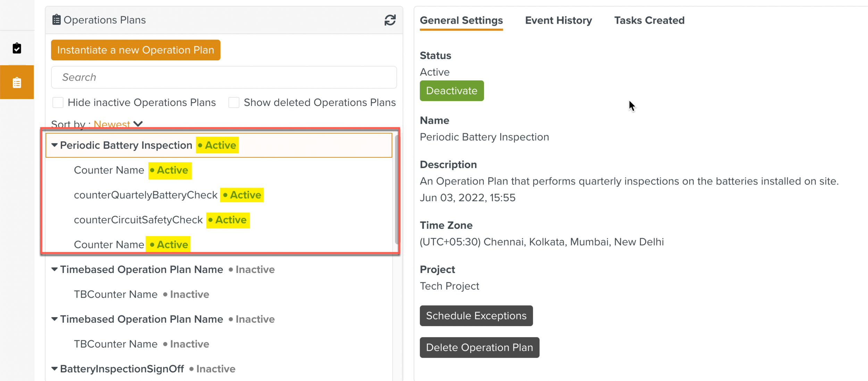Open the Tasks Created tab
The image size is (868, 381).
click(x=649, y=20)
